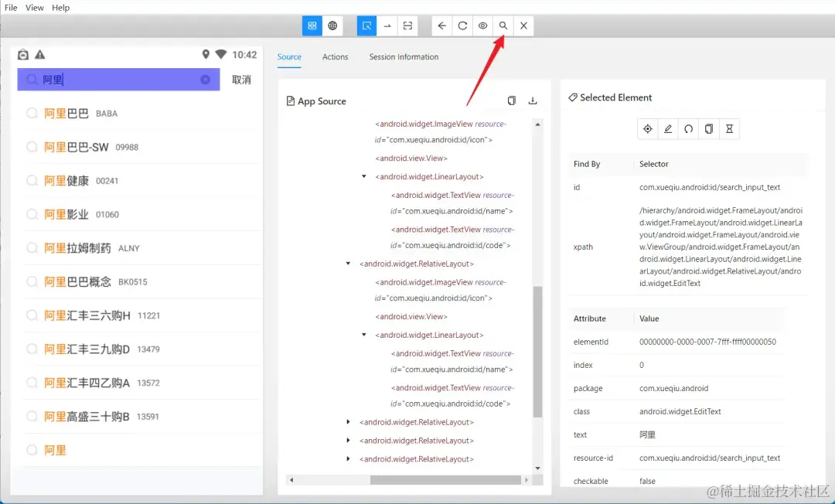Click package value com.xueqiu.android
This screenshot has width=835, height=504.
point(673,389)
